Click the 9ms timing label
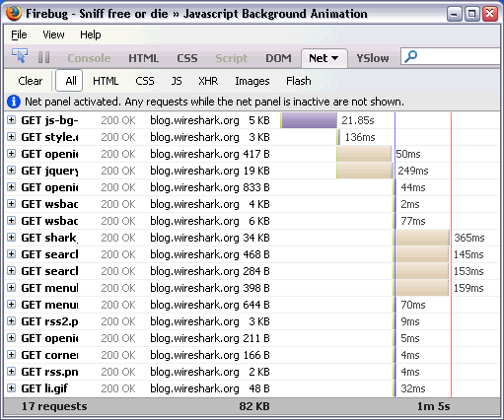The image size is (504, 420). pyautogui.click(x=410, y=321)
